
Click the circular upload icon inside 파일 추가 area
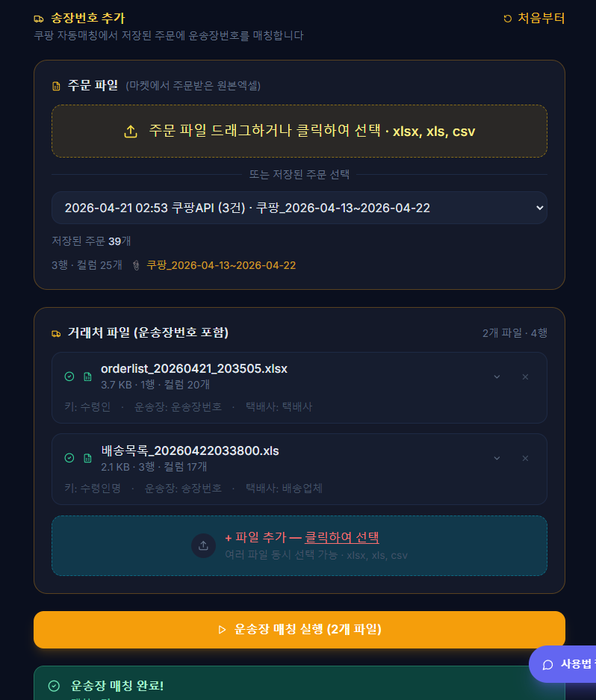(204, 546)
